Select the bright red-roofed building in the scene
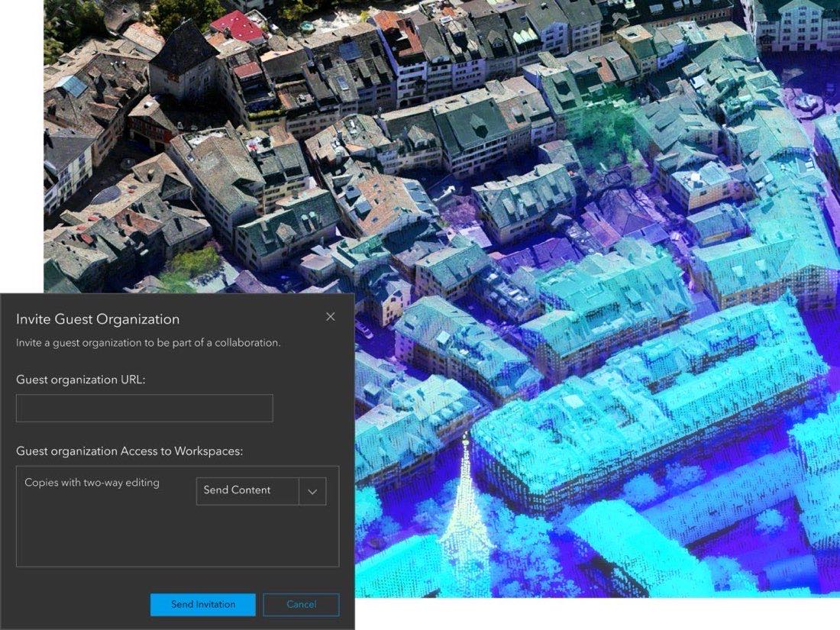840x630 pixels. [237, 26]
